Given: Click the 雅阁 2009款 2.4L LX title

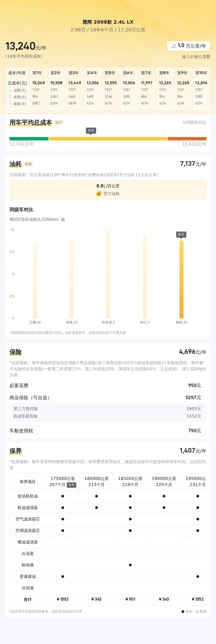Looking at the screenshot, I should (108, 22).
